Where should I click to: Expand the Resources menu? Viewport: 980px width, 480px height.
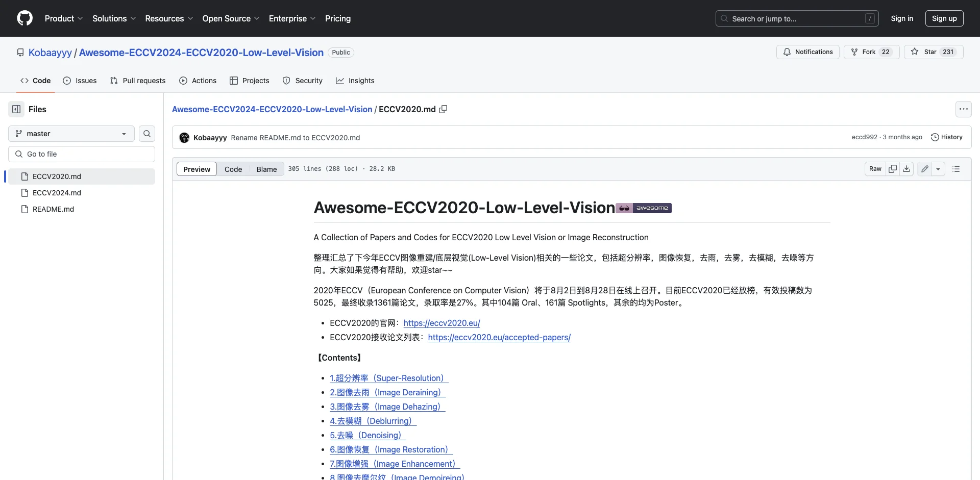coord(169,18)
